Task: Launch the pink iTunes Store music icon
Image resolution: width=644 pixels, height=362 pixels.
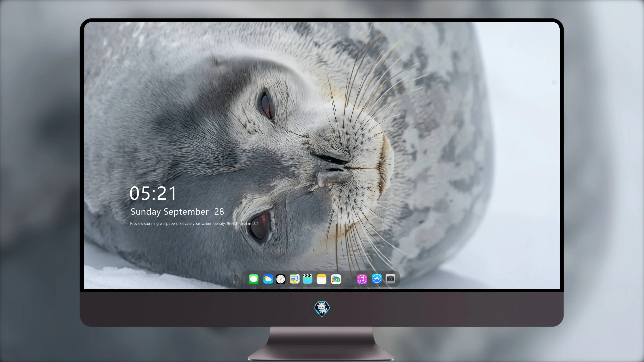Action: (x=362, y=279)
